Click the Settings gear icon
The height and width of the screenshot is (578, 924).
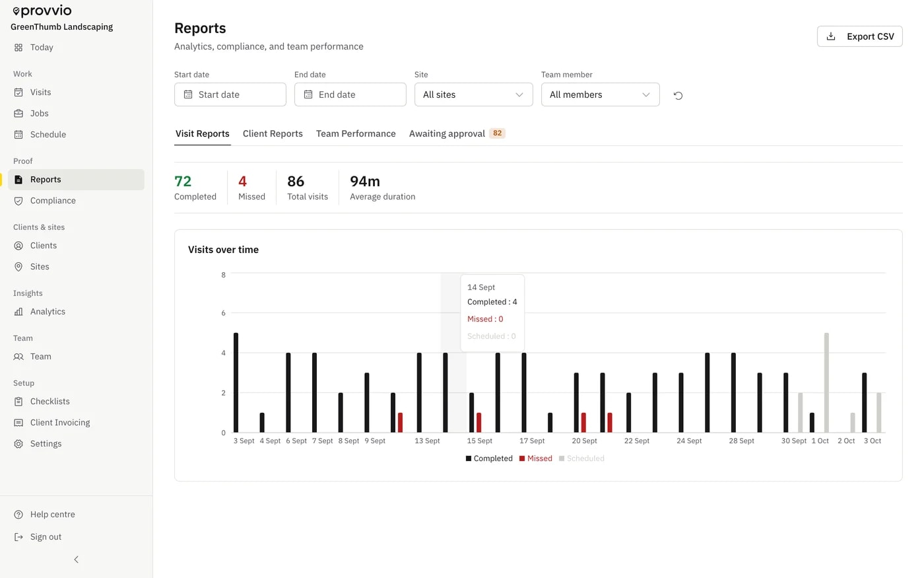(18, 444)
